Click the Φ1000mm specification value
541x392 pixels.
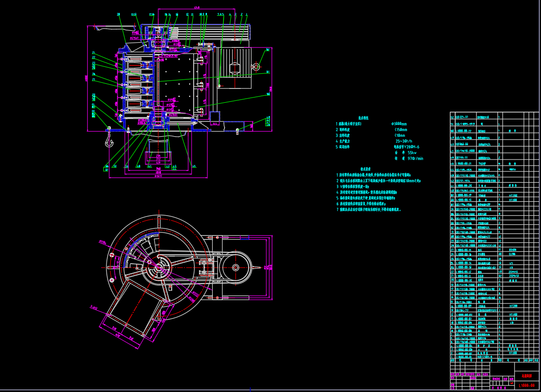[399, 124]
